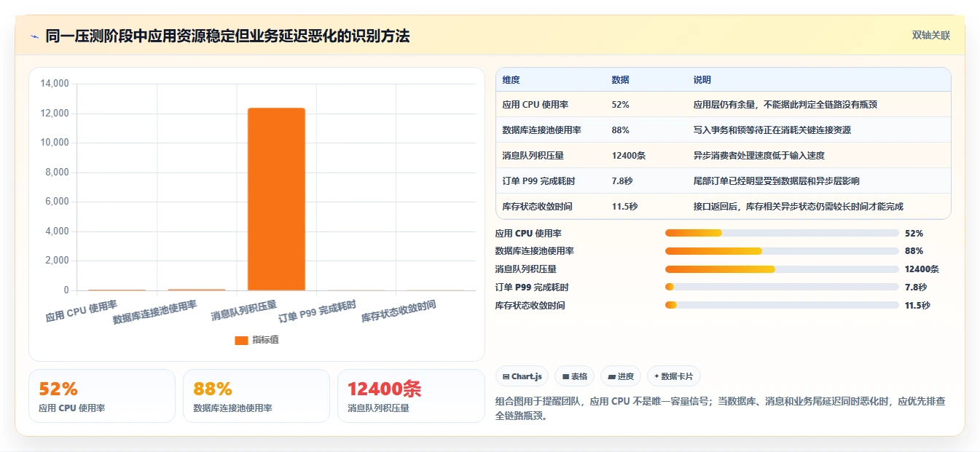Click the y-axis label 14,000
The image size is (980, 452).
pyautogui.click(x=55, y=84)
